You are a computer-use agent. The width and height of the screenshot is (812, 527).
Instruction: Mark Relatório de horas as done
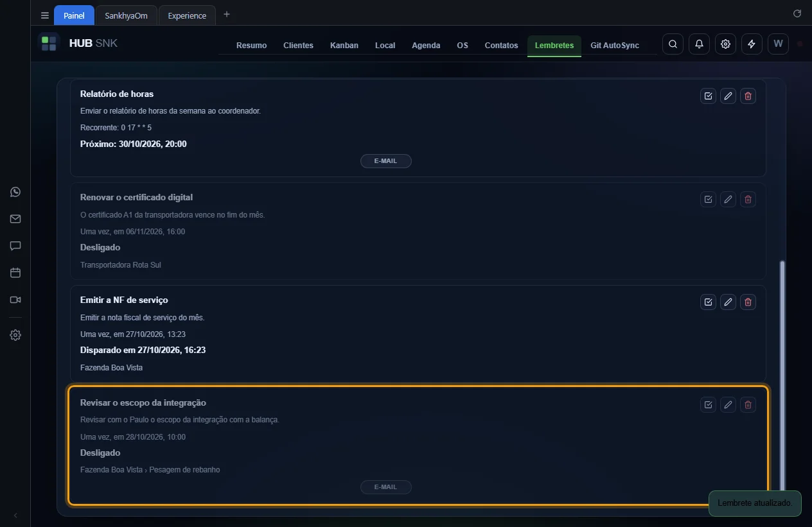(x=708, y=96)
